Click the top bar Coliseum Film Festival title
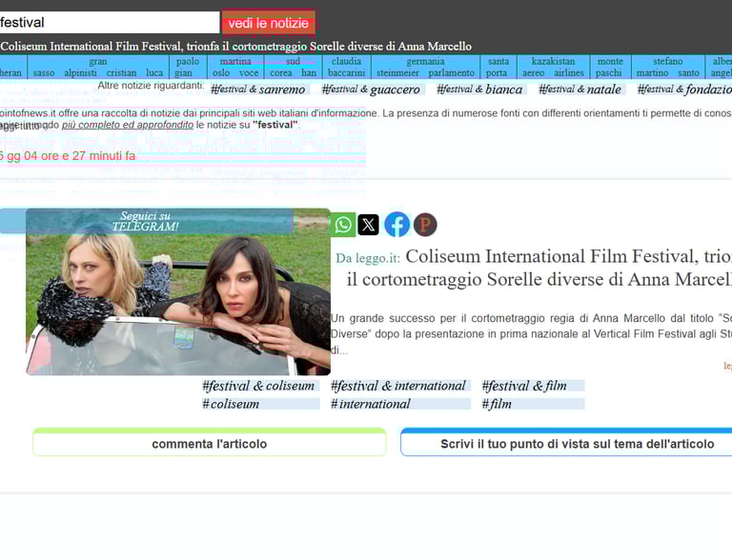This screenshot has width=732, height=560. click(235, 47)
